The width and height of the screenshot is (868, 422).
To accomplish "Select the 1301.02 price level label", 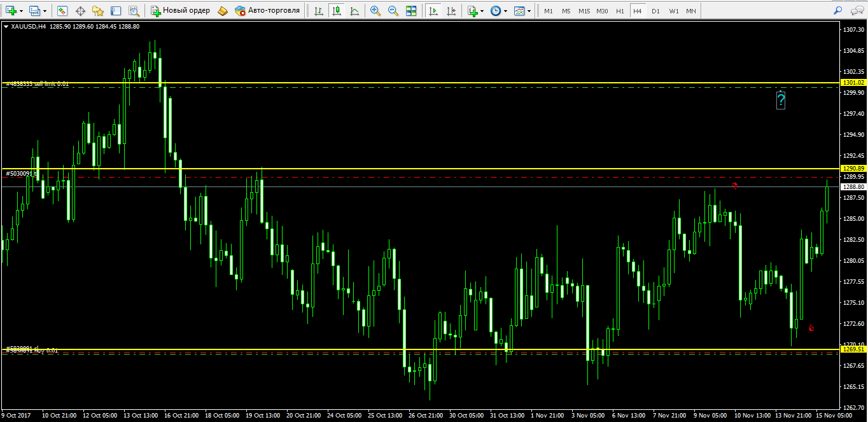I will [x=853, y=83].
